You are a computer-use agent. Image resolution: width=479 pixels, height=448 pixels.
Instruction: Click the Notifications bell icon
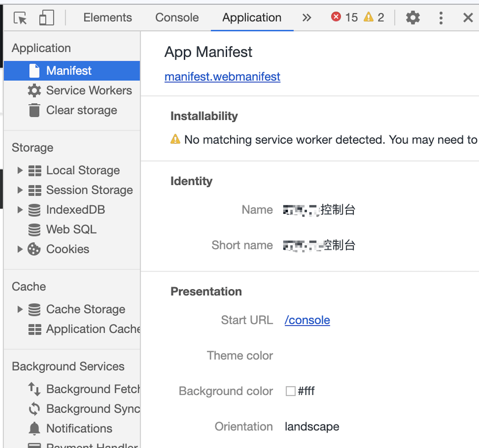34,428
